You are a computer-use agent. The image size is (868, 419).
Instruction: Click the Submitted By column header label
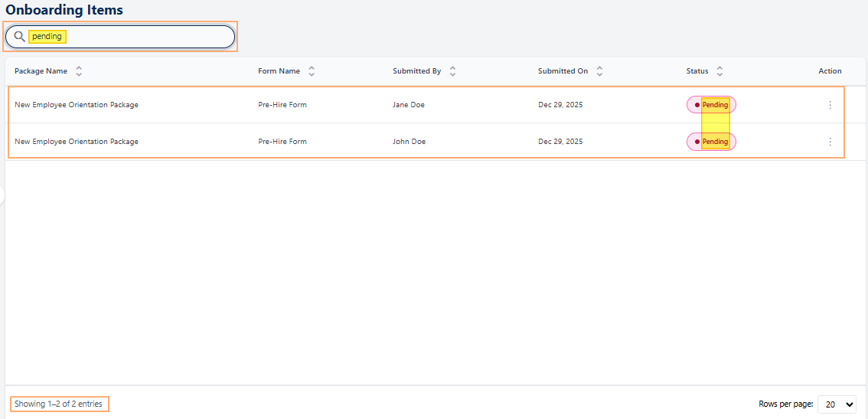pos(416,71)
